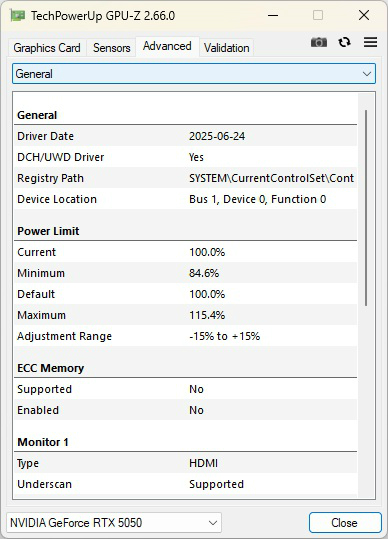
Task: Click the Monitor 1 section header
Action: click(43, 442)
